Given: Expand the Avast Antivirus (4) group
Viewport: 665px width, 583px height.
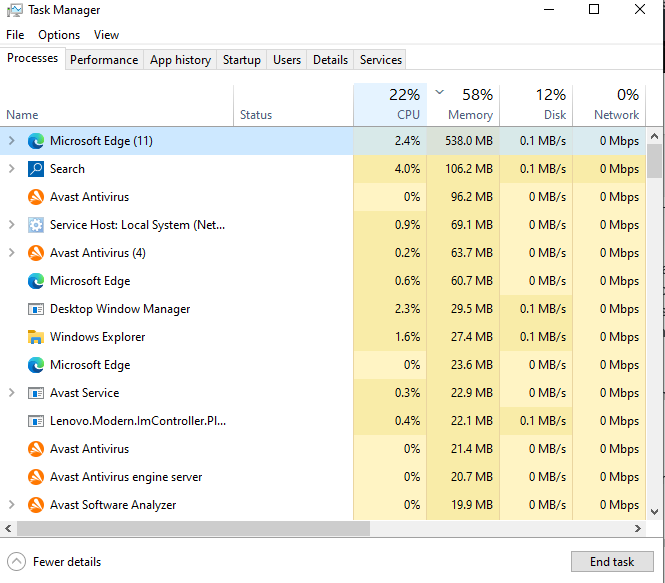Looking at the screenshot, I should coord(12,253).
